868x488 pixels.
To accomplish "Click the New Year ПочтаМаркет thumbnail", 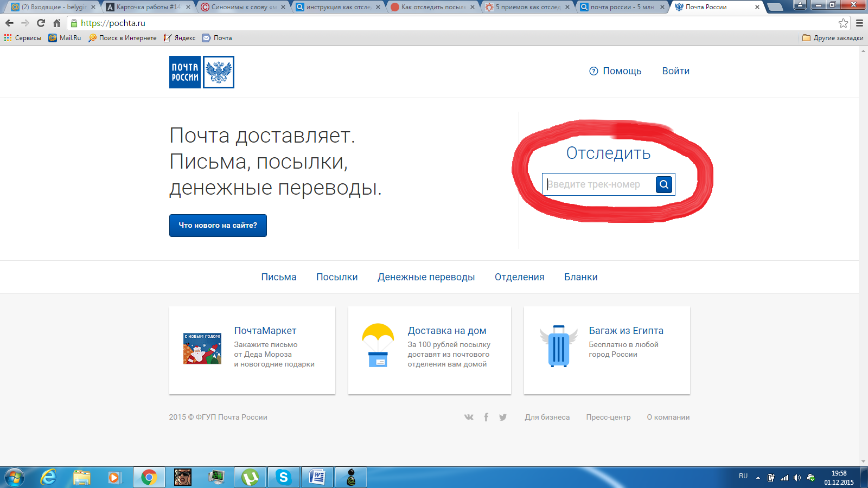I will (202, 349).
